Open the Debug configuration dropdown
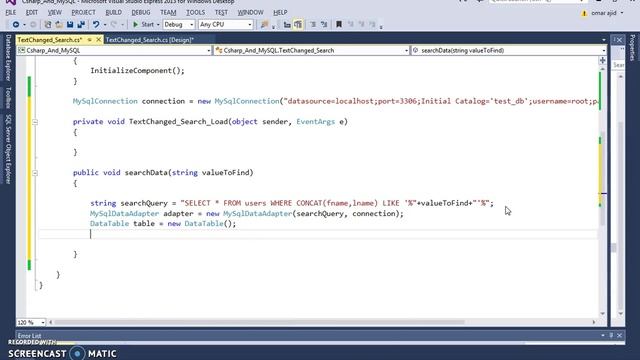 pyautogui.click(x=179, y=25)
